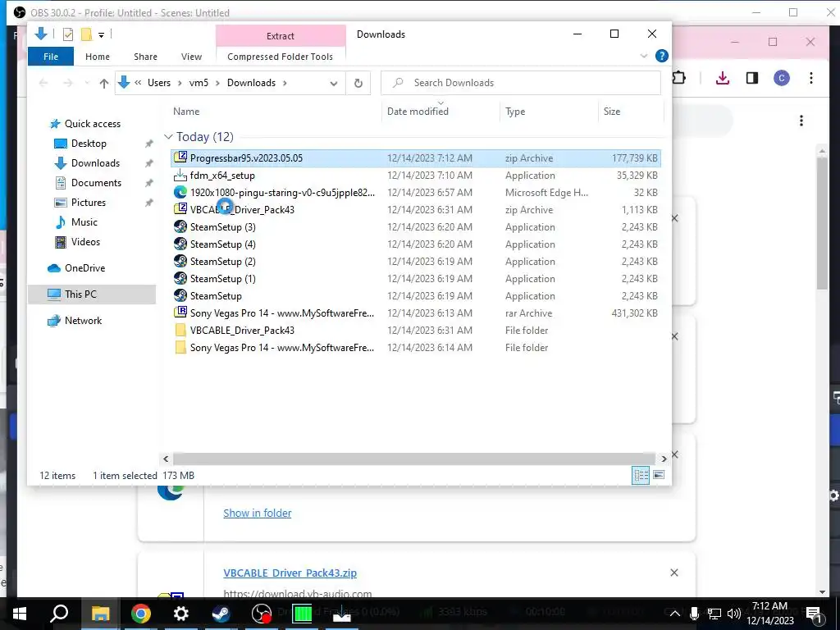Open Desktop in the navigation pane
The width and height of the screenshot is (840, 630).
[x=89, y=144]
